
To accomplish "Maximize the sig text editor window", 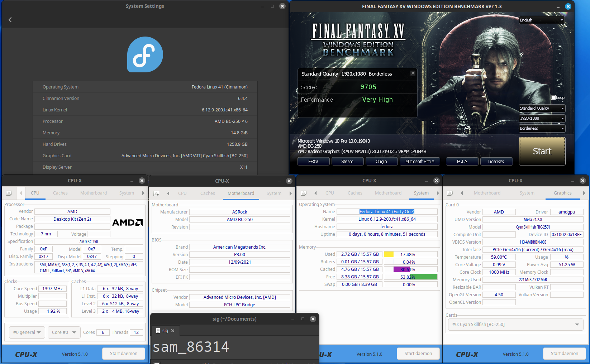I will (x=303, y=319).
